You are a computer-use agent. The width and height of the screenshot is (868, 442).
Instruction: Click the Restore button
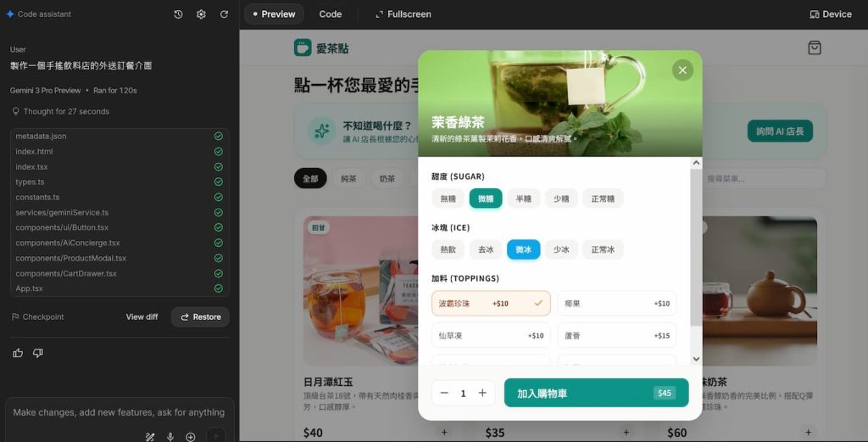point(200,316)
